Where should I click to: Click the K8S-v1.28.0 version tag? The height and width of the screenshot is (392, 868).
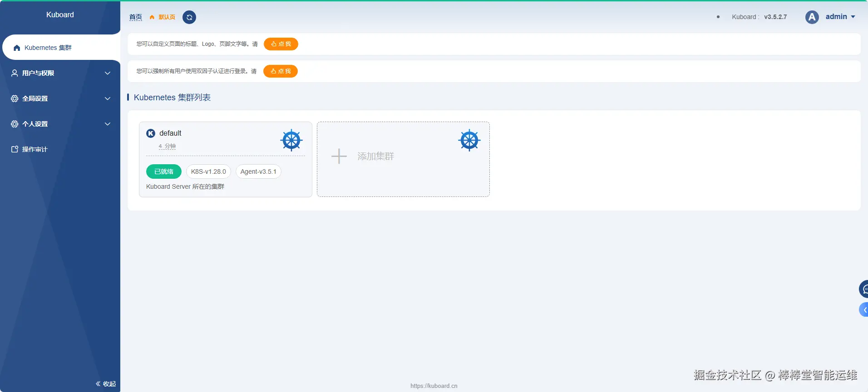pyautogui.click(x=208, y=171)
